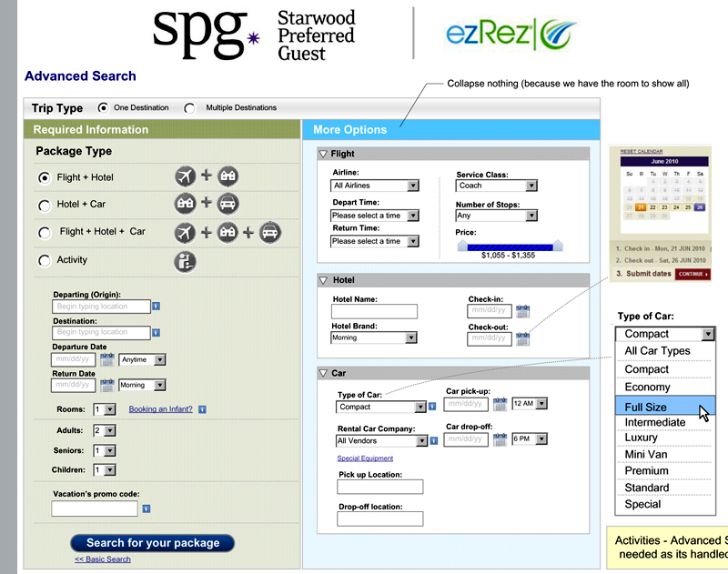Screen dimensions: 728x574
Task: Click the Hotel Name input field
Action: coord(373,312)
